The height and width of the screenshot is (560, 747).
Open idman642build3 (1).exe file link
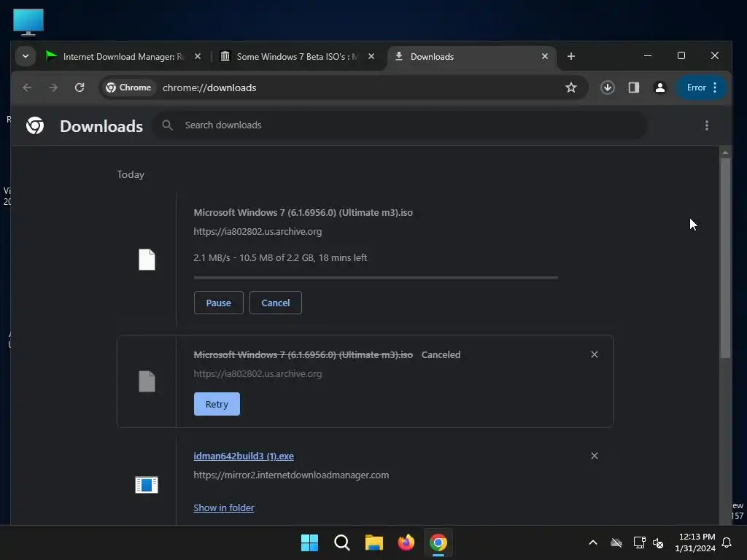click(244, 456)
